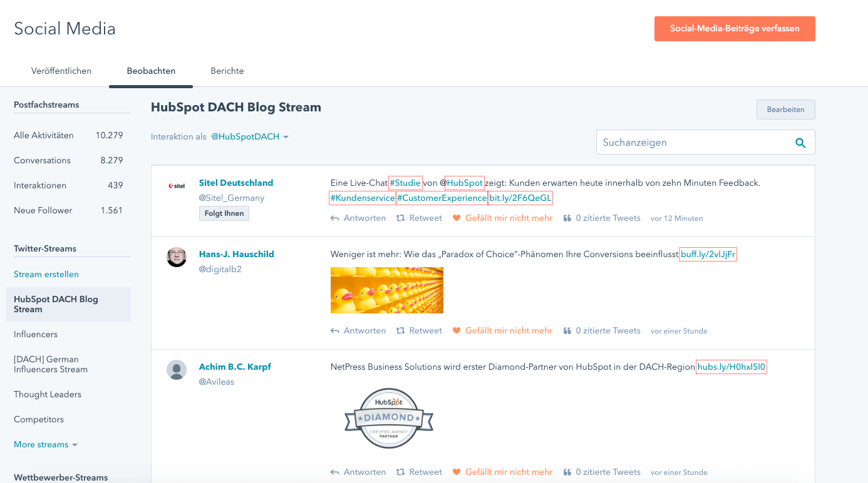Click the 'Folgt Ihnen' badge
This screenshot has width=868, height=483.
[224, 214]
